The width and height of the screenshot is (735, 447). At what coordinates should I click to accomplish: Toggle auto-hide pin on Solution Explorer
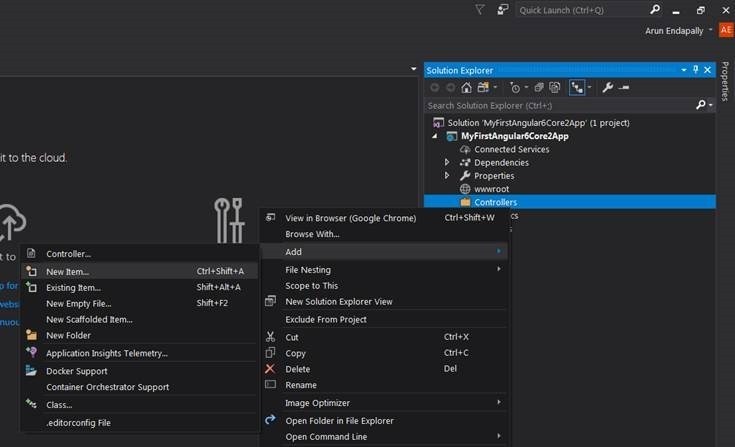[696, 70]
